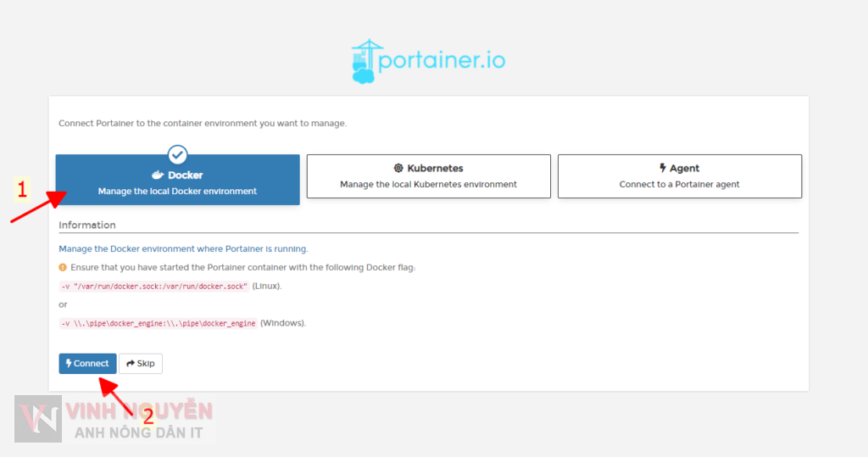Click "Connect to a Portainer agent" text

point(679,184)
